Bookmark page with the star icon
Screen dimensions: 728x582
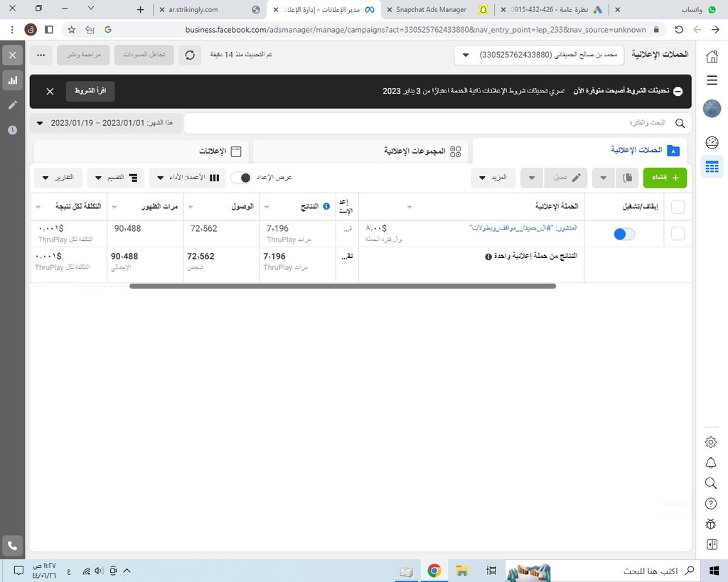[72, 30]
